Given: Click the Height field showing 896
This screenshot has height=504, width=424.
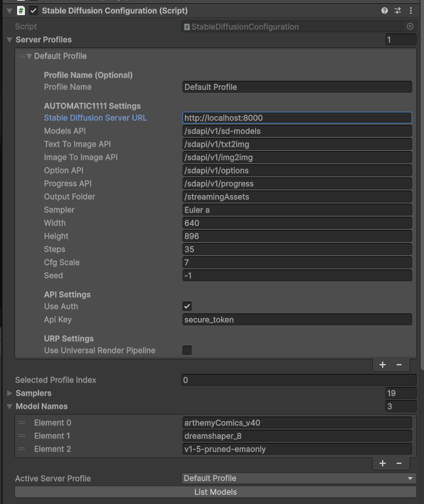Looking at the screenshot, I should pyautogui.click(x=297, y=236).
